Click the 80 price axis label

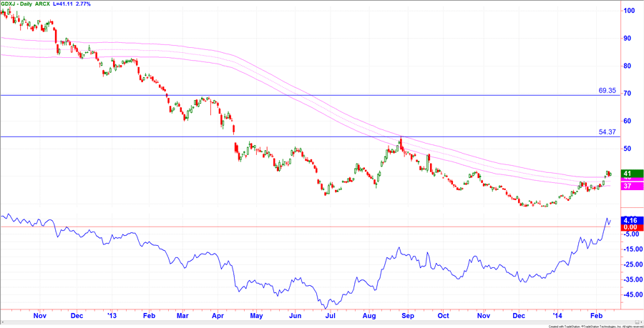click(627, 66)
